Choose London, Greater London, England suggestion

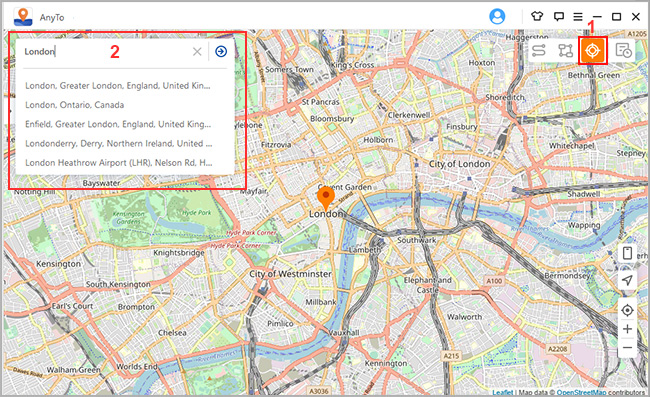[118, 86]
